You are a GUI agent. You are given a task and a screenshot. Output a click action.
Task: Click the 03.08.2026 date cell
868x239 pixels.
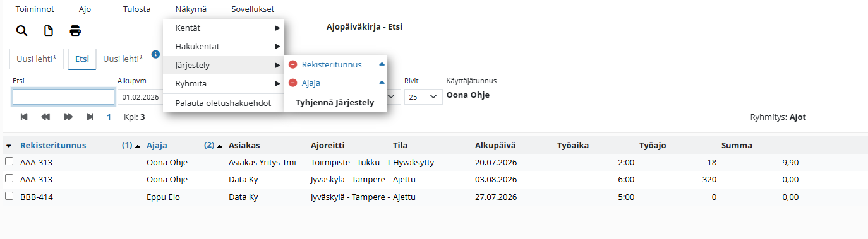(x=496, y=180)
